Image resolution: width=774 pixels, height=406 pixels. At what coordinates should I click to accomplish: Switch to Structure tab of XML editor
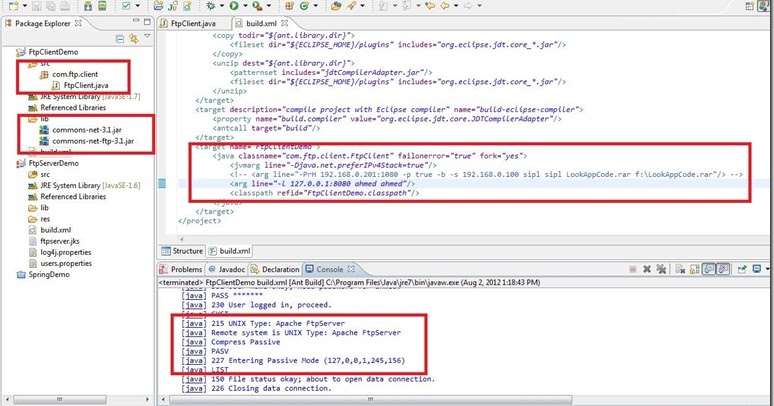click(187, 250)
